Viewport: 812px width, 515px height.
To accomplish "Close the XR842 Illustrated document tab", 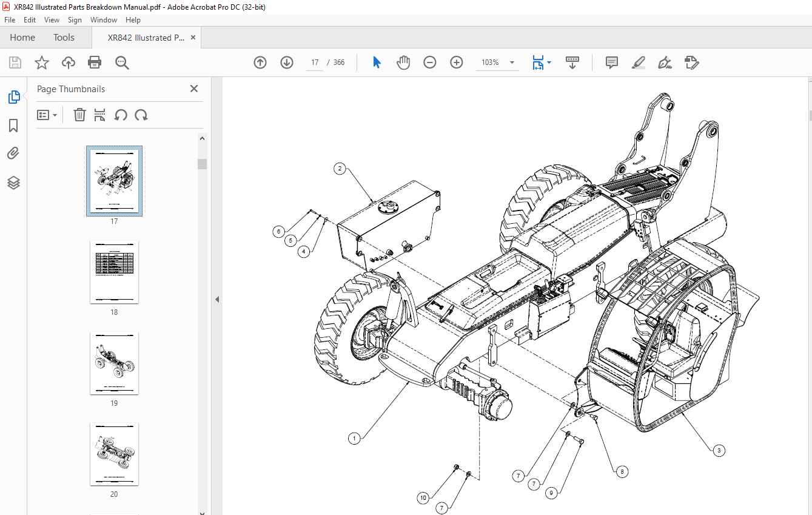I will click(193, 38).
